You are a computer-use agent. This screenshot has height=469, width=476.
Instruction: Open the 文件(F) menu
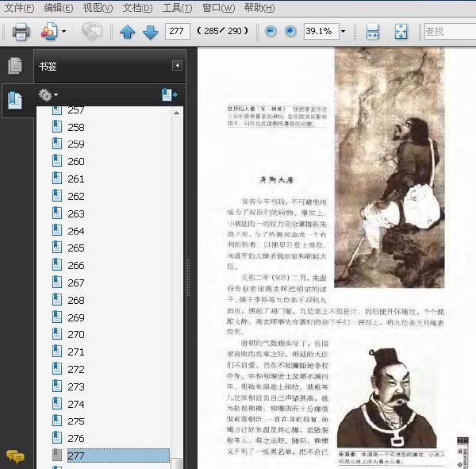click(x=19, y=8)
